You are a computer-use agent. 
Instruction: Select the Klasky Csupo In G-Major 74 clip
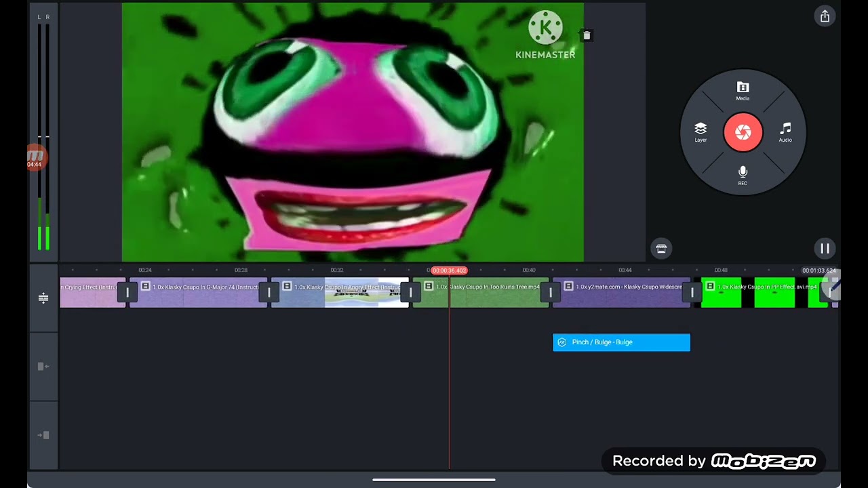[x=198, y=293]
